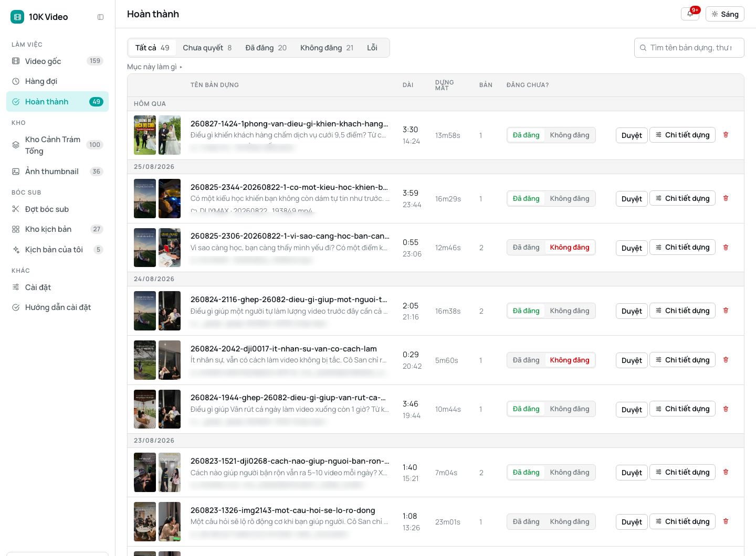Open Kho kịch bản in the sidebar
The image size is (756, 556).
tap(57, 229)
